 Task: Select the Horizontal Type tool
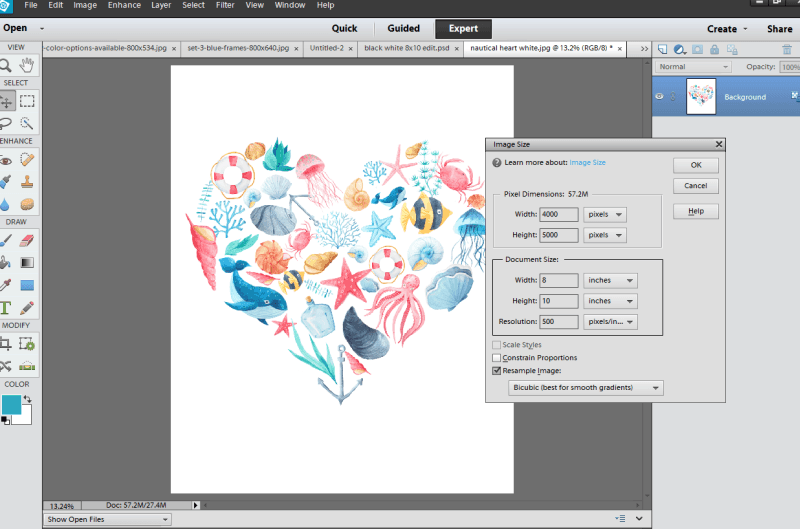pos(6,308)
